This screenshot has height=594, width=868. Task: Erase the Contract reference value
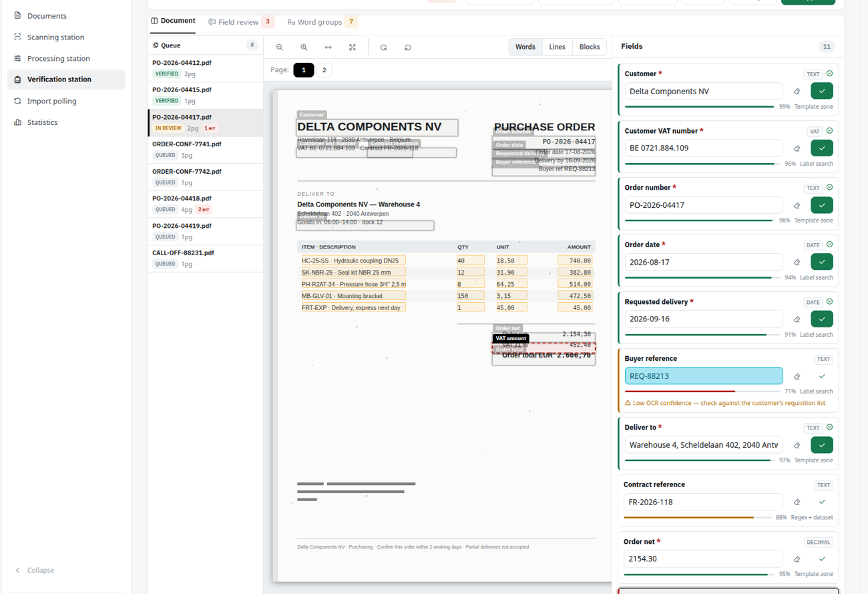(x=797, y=502)
